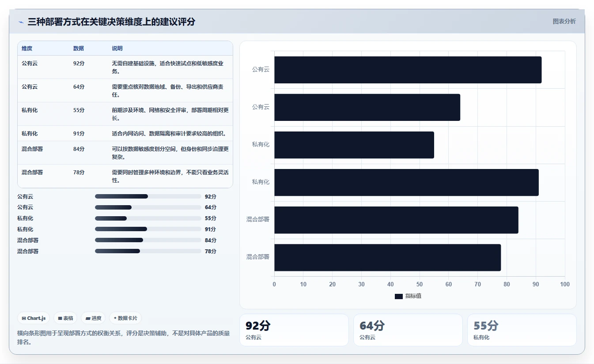The height and width of the screenshot is (364, 594).
Task: Click the 私有化 55分 progress bar
Action: [148, 218]
